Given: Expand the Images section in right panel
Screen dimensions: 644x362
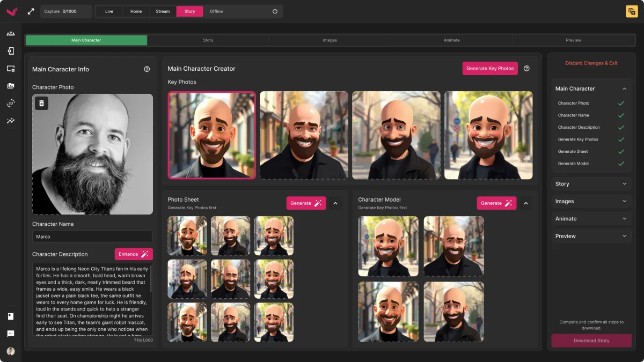Looking at the screenshot, I should pos(591,201).
